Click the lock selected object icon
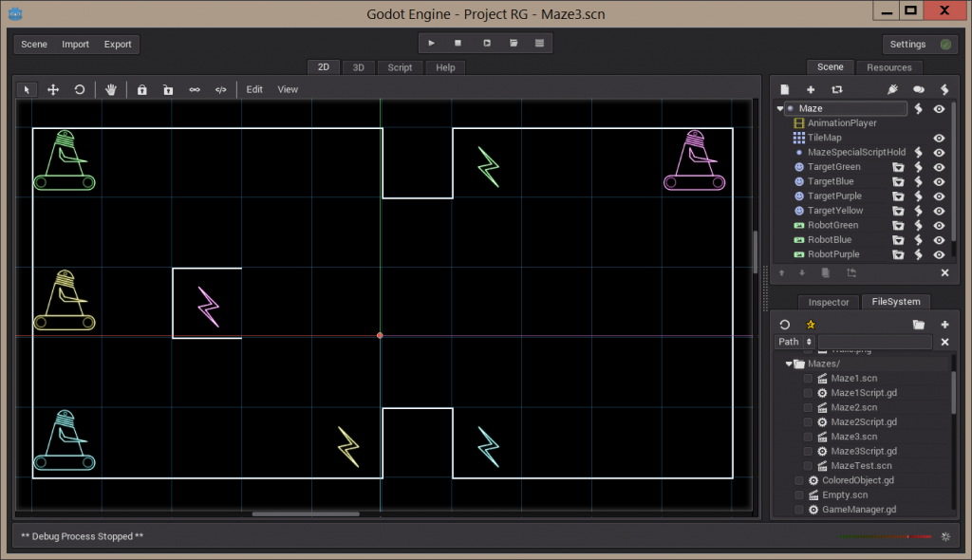This screenshot has height=560, width=972. (142, 89)
